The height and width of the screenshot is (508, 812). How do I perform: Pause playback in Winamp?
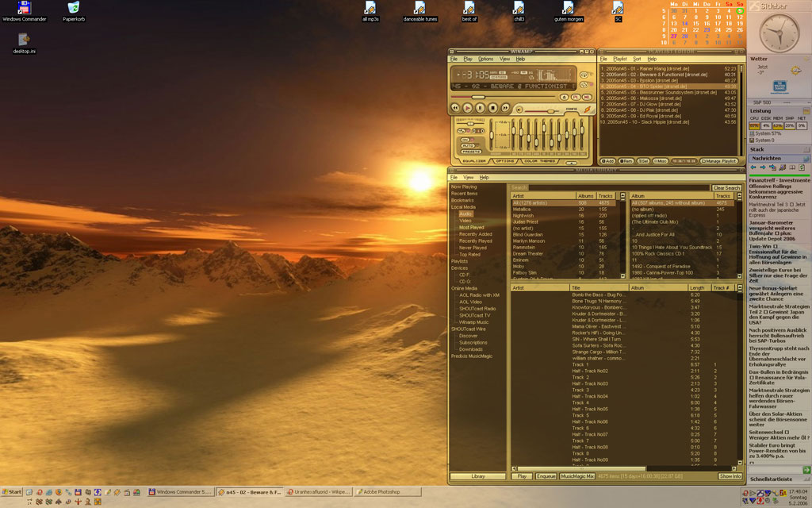(x=480, y=107)
